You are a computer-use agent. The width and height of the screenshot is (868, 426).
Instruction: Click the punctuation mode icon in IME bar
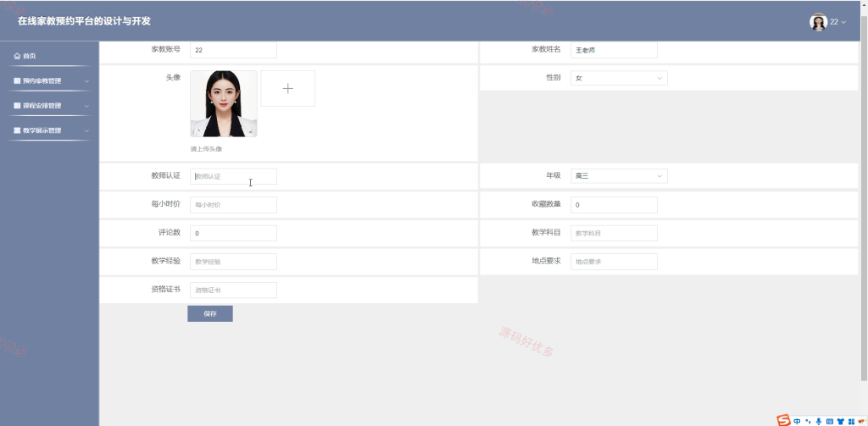(808, 422)
